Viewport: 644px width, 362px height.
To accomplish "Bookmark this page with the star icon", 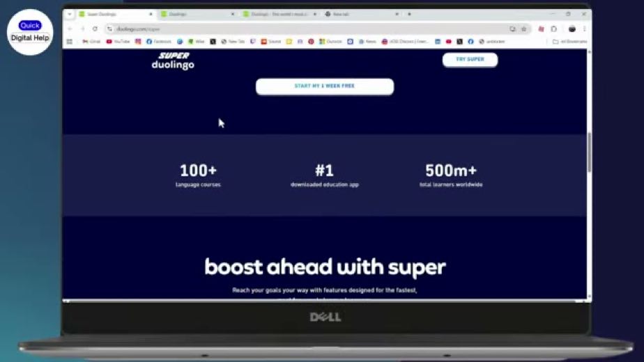I will (x=523, y=29).
